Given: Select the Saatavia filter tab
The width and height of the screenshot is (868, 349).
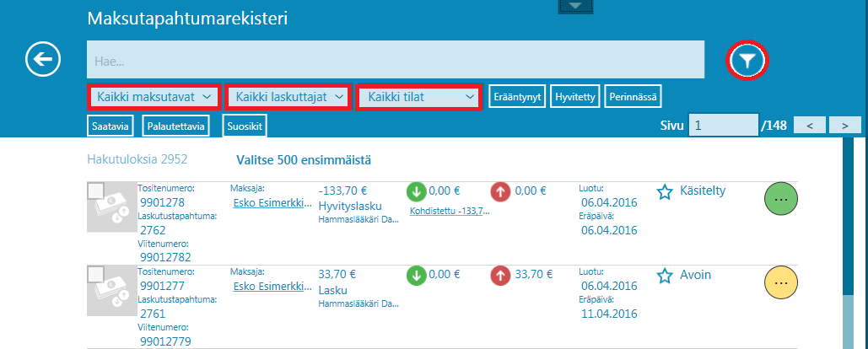Looking at the screenshot, I should 110,126.
